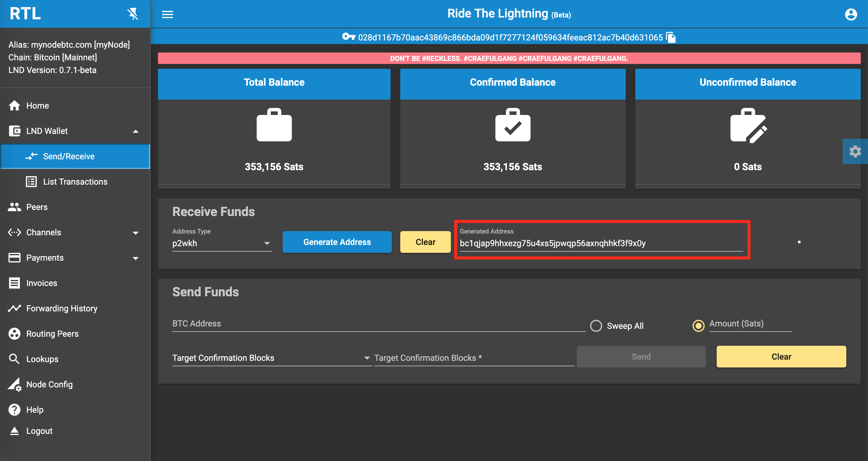Select the Sweep All radio button
Viewport: 868px width, 461px height.
(596, 326)
